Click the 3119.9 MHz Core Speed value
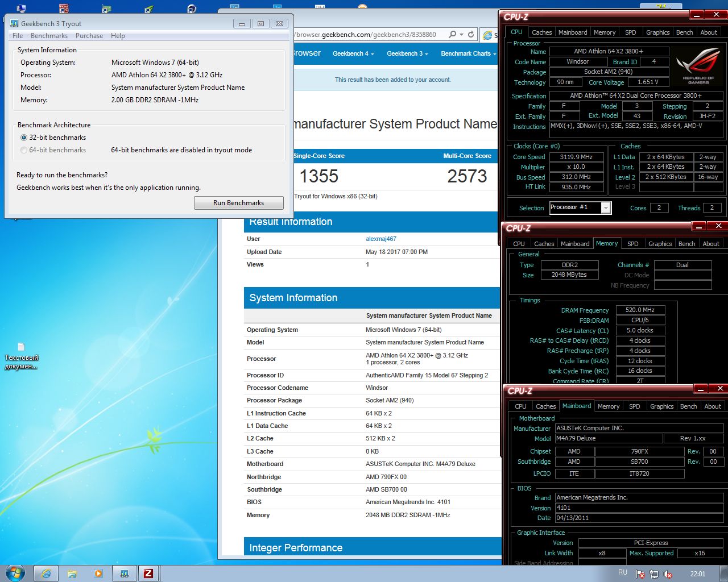The width and height of the screenshot is (728, 582). (x=576, y=157)
